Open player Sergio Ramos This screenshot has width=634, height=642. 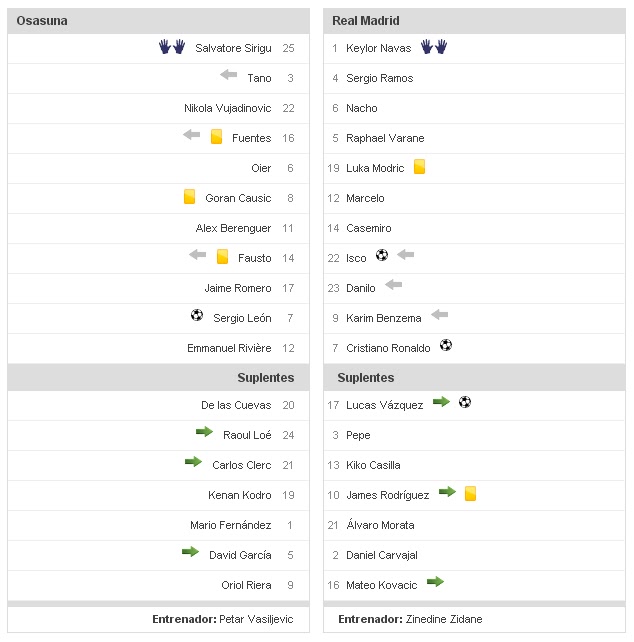pos(379,78)
